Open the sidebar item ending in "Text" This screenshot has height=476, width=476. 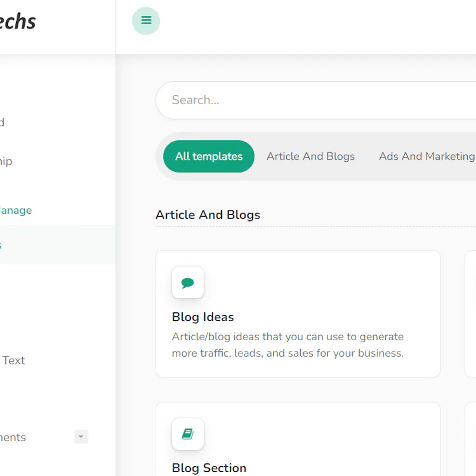pos(13,360)
